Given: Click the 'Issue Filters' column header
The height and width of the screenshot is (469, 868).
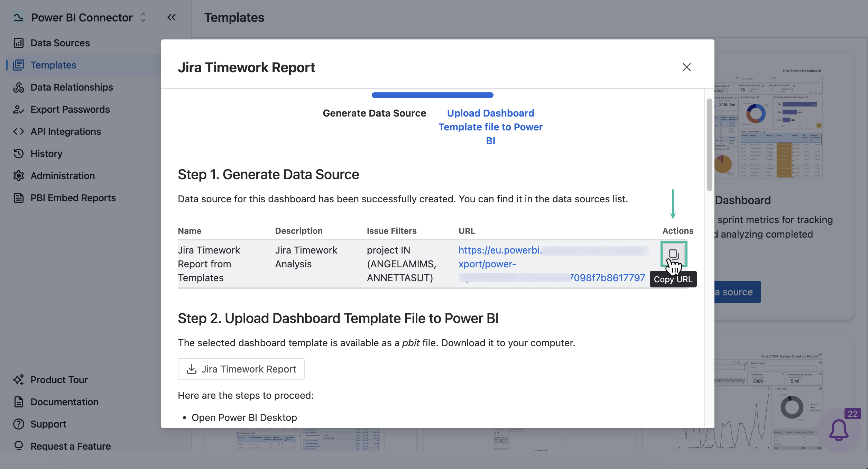Looking at the screenshot, I should [x=391, y=231].
